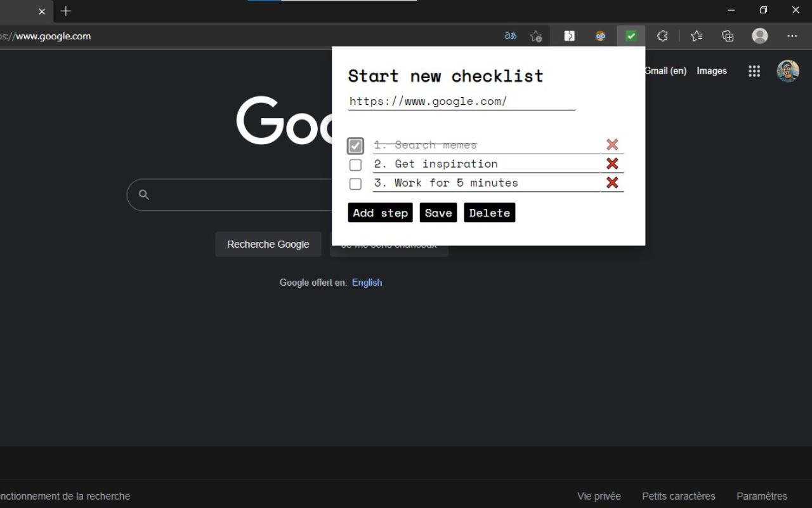Remove the 'Get inspiration' step with red X
The width and height of the screenshot is (812, 508).
pos(612,164)
